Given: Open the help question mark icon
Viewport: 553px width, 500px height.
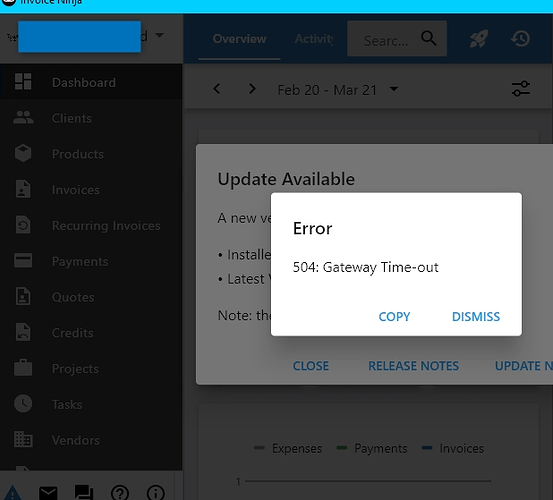Looking at the screenshot, I should tap(120, 493).
